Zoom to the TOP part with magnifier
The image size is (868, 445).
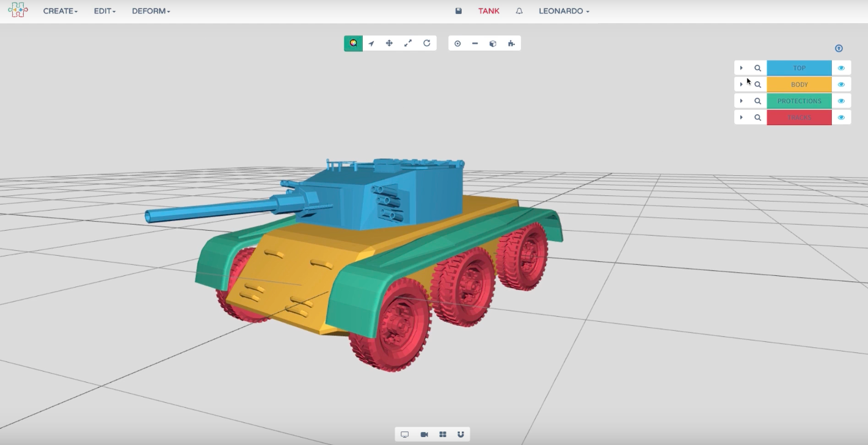[757, 68]
